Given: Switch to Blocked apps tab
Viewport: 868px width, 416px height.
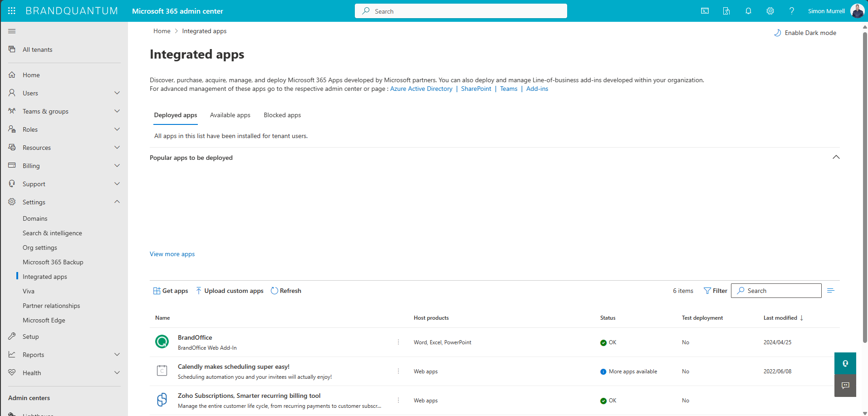Looking at the screenshot, I should point(282,115).
